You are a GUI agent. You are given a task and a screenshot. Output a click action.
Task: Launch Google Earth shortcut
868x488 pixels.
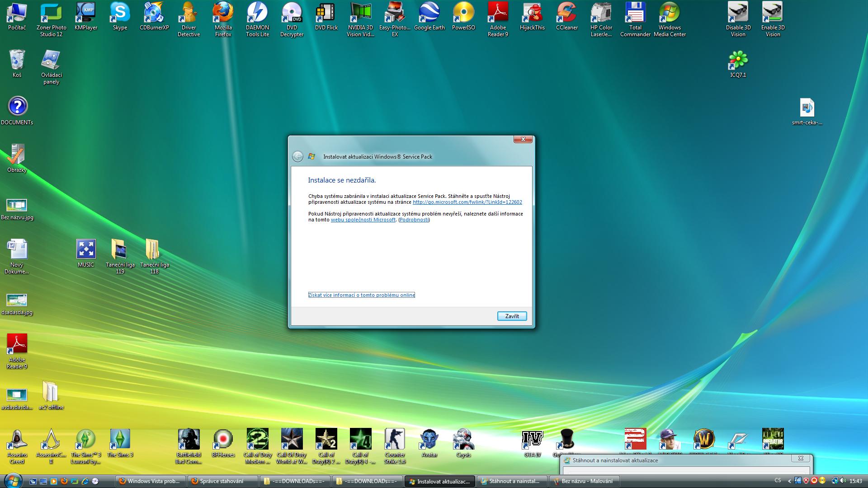pyautogui.click(x=429, y=14)
